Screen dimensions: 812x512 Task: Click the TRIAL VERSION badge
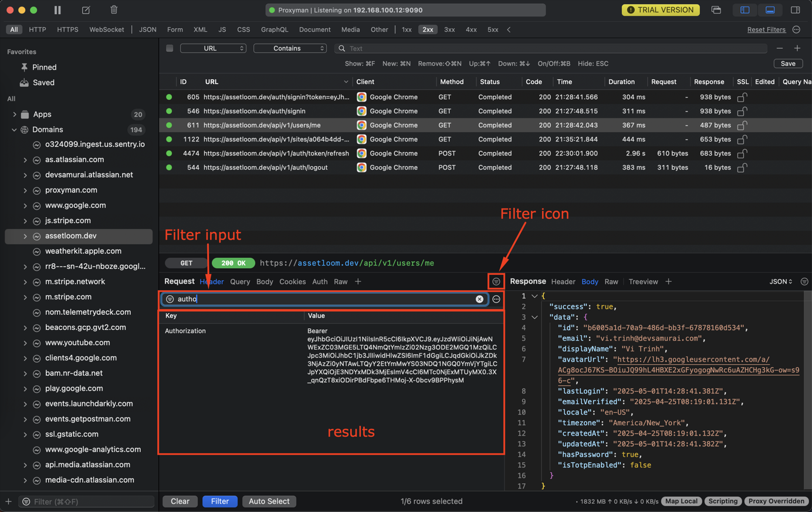pyautogui.click(x=661, y=10)
